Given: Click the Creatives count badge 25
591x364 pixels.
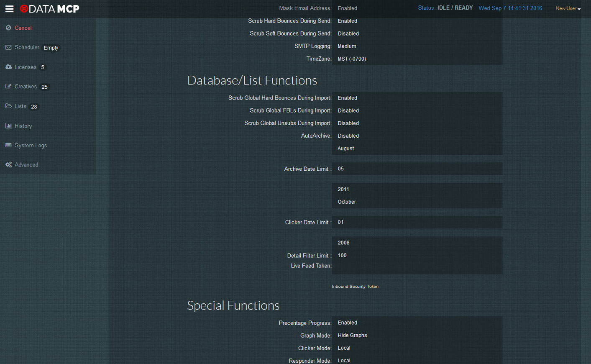Looking at the screenshot, I should click(44, 87).
